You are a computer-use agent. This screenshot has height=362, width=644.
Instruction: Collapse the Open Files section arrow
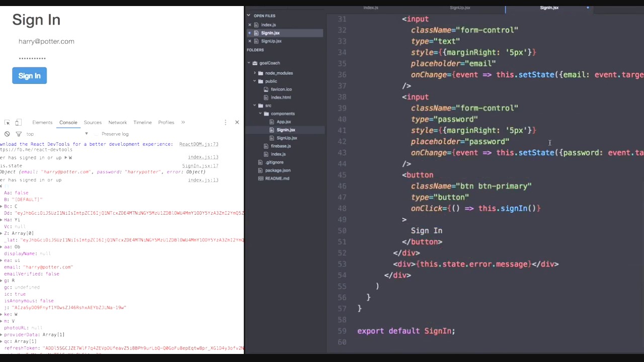coord(249,16)
